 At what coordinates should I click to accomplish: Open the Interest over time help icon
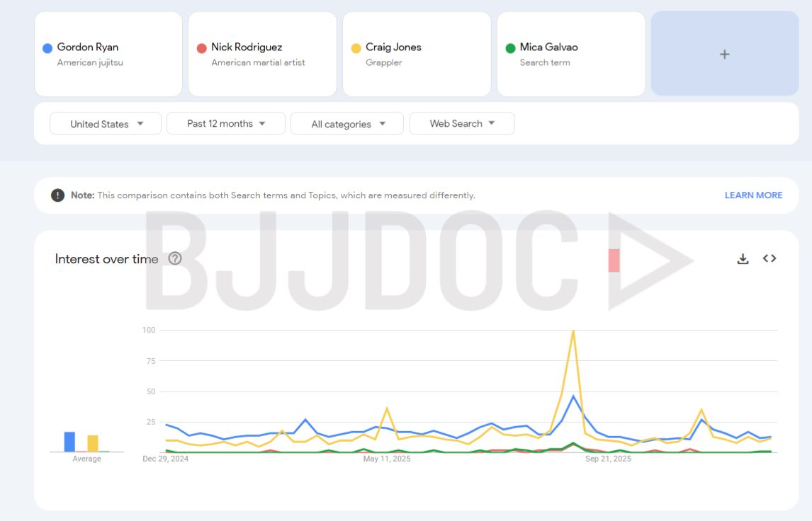click(175, 258)
